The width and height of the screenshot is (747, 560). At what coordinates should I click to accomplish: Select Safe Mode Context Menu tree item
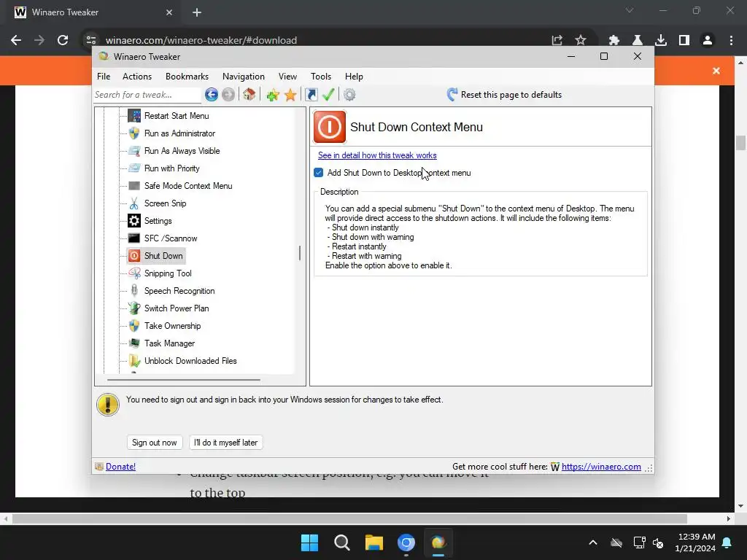pos(188,186)
